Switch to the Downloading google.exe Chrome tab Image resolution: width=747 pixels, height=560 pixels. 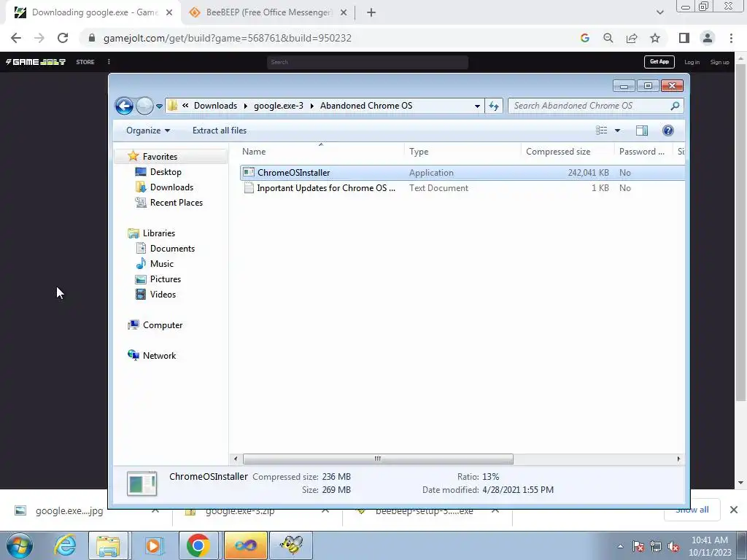pyautogui.click(x=94, y=12)
